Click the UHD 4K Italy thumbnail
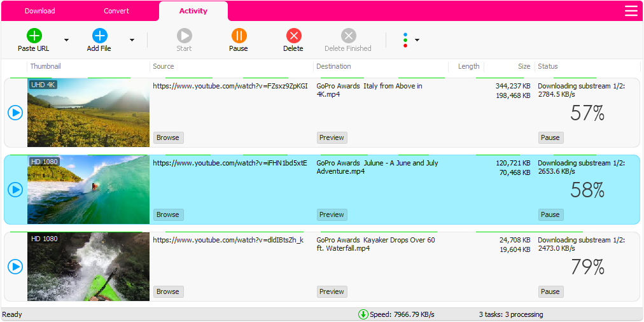 coord(88,113)
